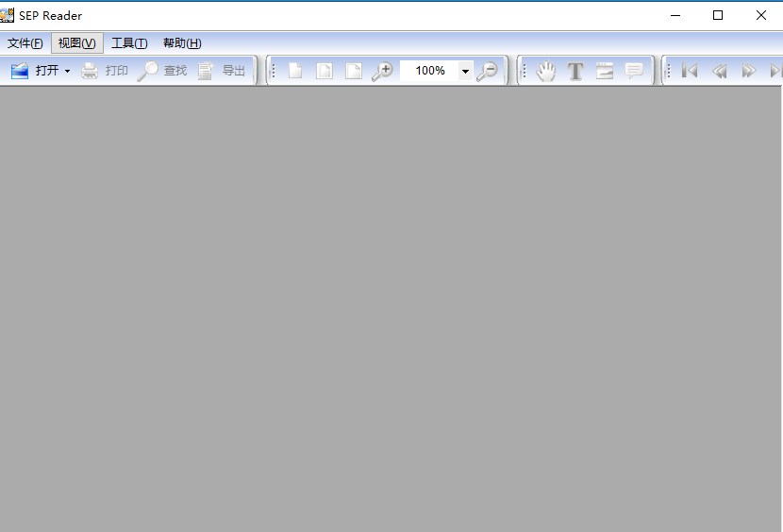This screenshot has width=783, height=532.
Task: Go to the previous page
Action: click(x=719, y=71)
